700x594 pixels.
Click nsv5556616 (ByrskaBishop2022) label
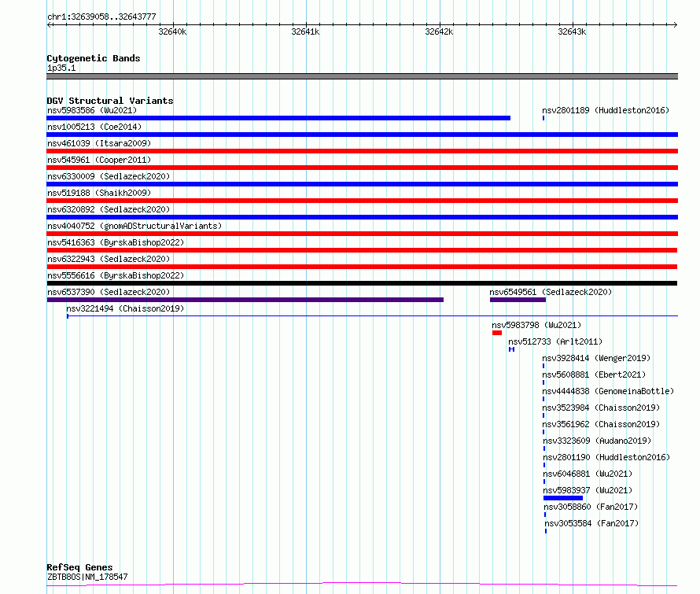pos(116,275)
